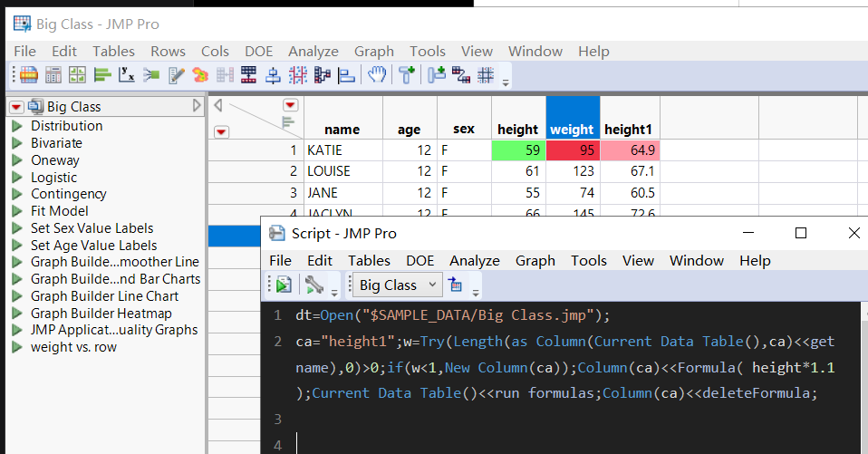Select the grabber hand tool
The width and height of the screenshot is (868, 454).
tap(377, 73)
